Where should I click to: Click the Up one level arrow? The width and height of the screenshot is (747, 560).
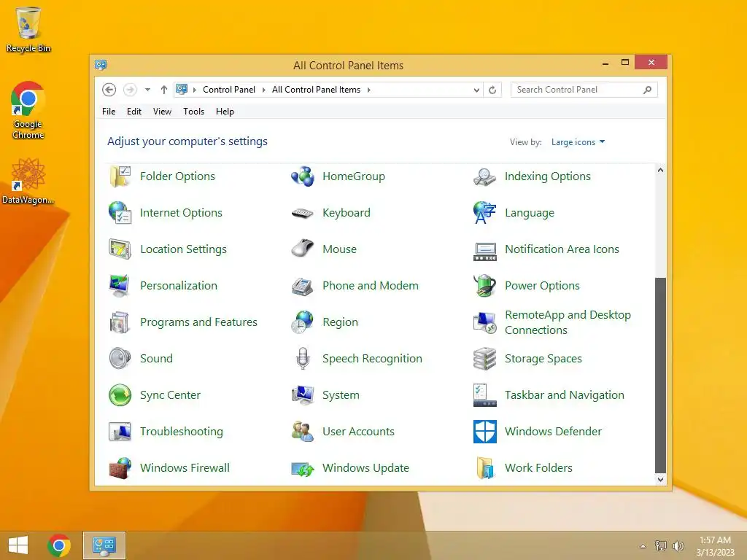(x=164, y=90)
